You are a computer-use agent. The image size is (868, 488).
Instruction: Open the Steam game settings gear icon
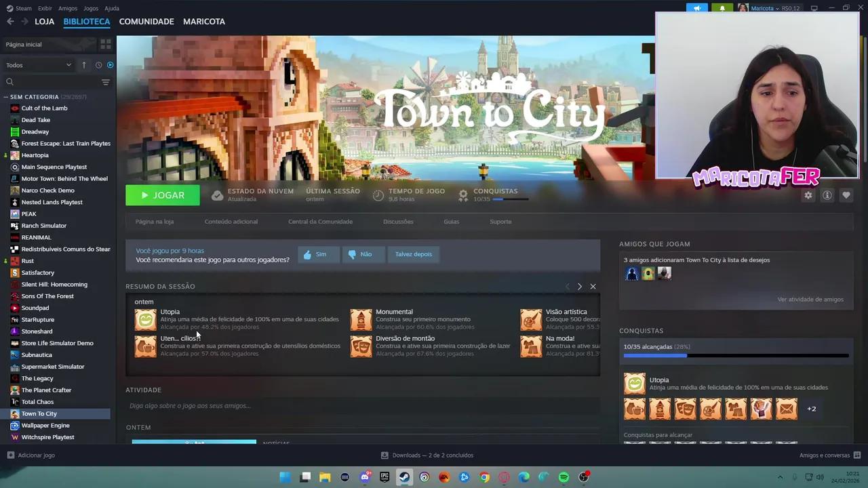[808, 195]
